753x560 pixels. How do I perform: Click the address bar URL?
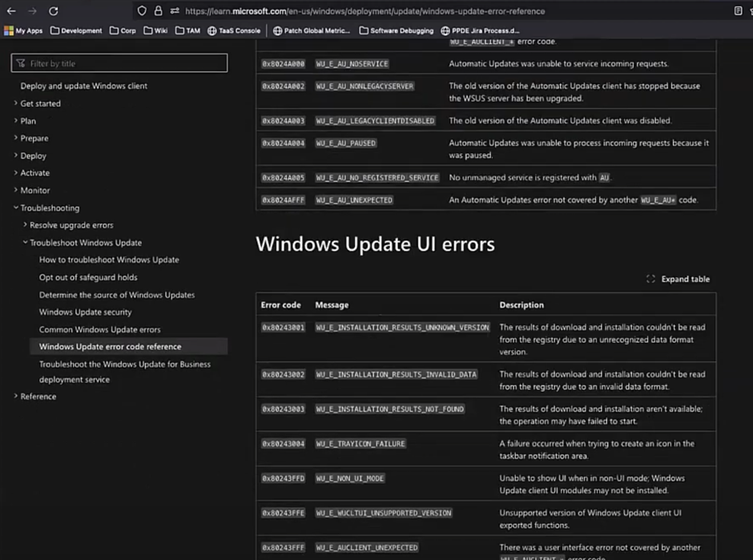coord(364,11)
